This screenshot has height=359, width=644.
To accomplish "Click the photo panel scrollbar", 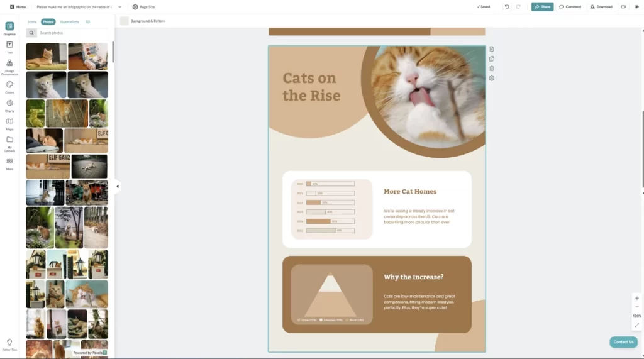I will click(113, 52).
